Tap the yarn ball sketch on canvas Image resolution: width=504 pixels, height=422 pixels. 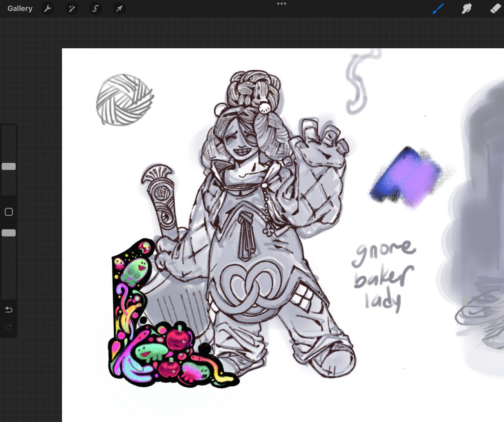point(125,100)
